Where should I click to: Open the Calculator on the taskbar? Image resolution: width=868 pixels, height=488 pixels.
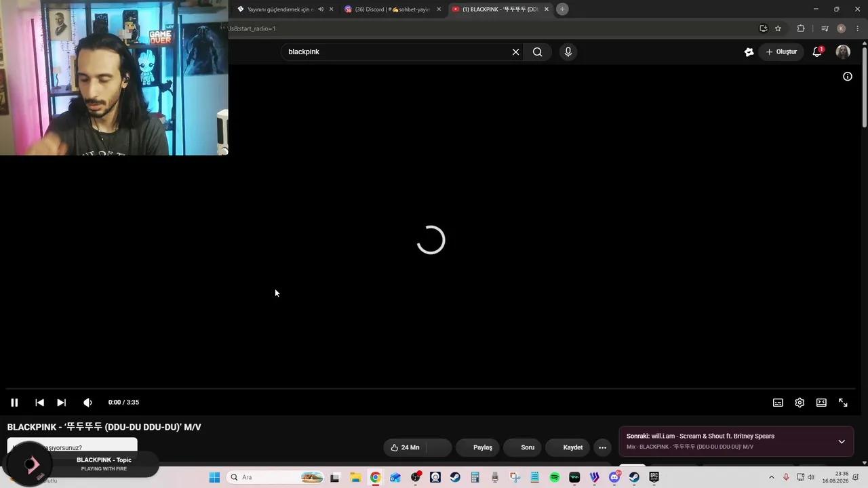[475, 477]
